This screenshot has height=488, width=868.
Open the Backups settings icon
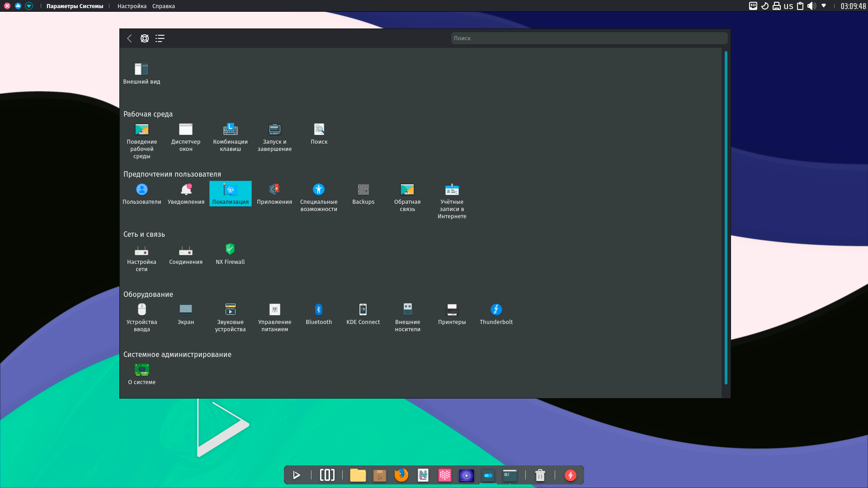[x=363, y=193]
